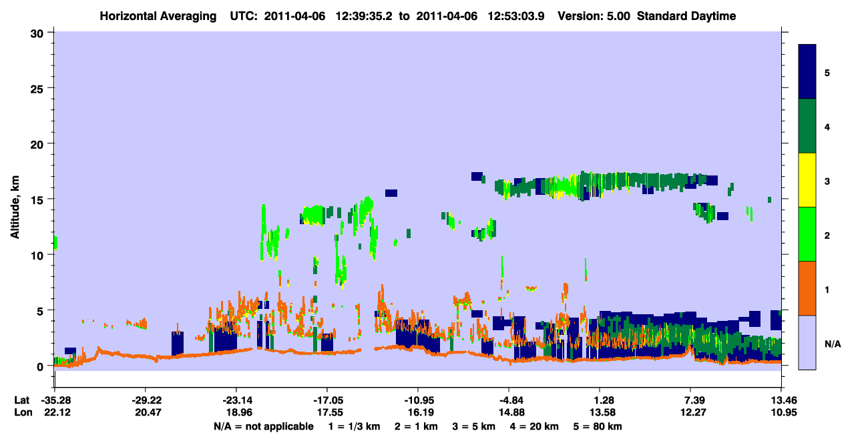Click the y-axis tick label 20

click(39, 144)
